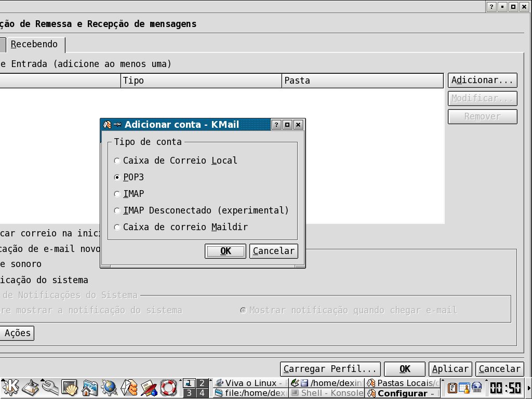
Task: Open the wrench settings icon in the panel
Action: 50,388
